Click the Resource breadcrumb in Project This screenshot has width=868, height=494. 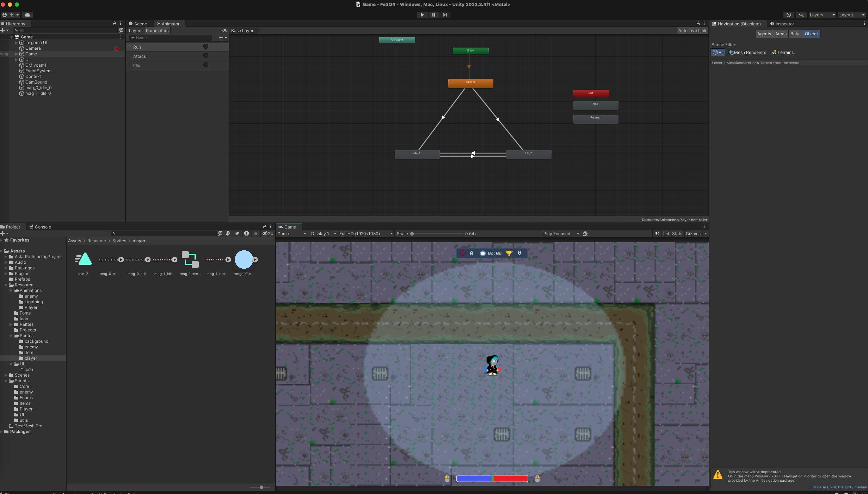(97, 241)
